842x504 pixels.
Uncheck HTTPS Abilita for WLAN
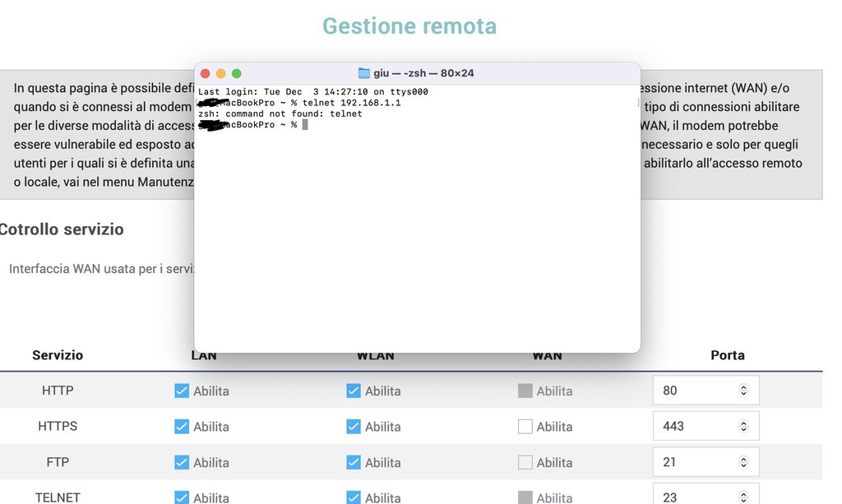pos(354,426)
